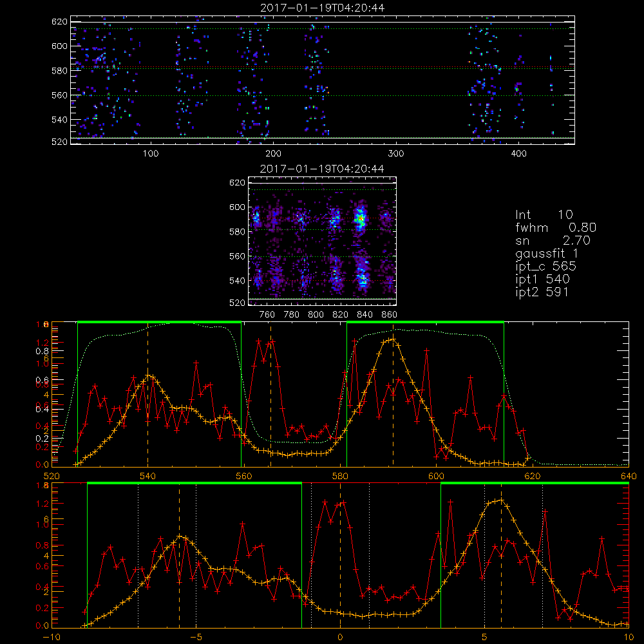Click the brightest spot in the middle image
The image size is (644, 644).
361,218
